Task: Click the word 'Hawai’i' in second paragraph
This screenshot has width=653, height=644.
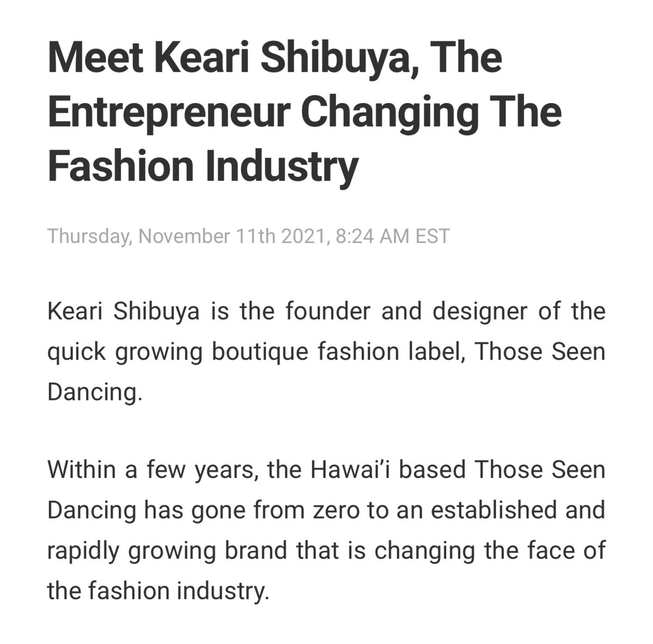Action: (x=350, y=470)
